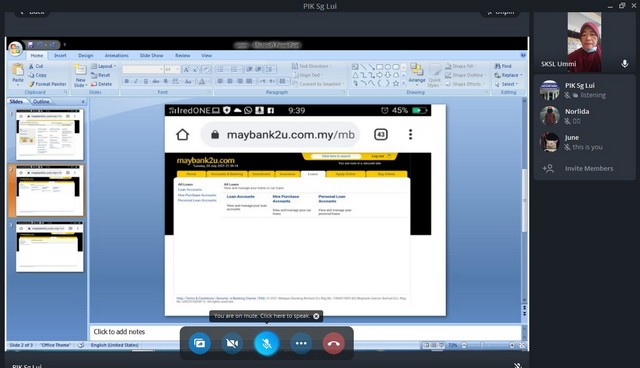Switch to the Review ribbon tab
This screenshot has height=368, width=640.
tap(182, 55)
